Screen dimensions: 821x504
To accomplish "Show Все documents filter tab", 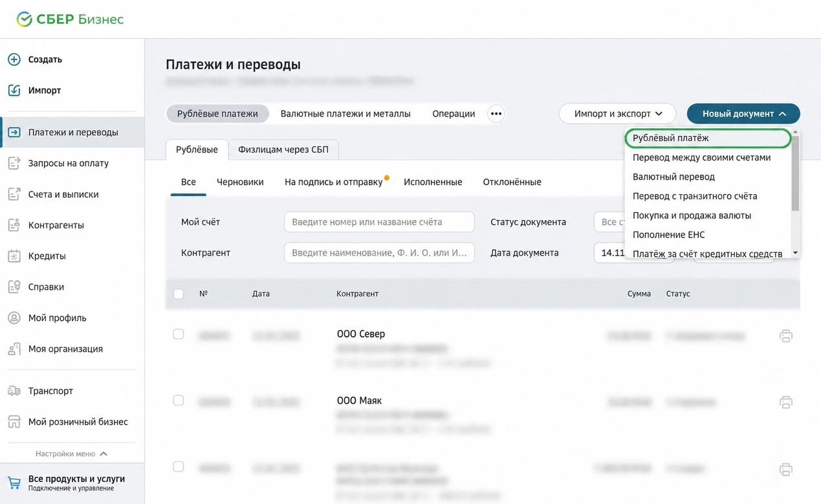I will click(x=188, y=182).
